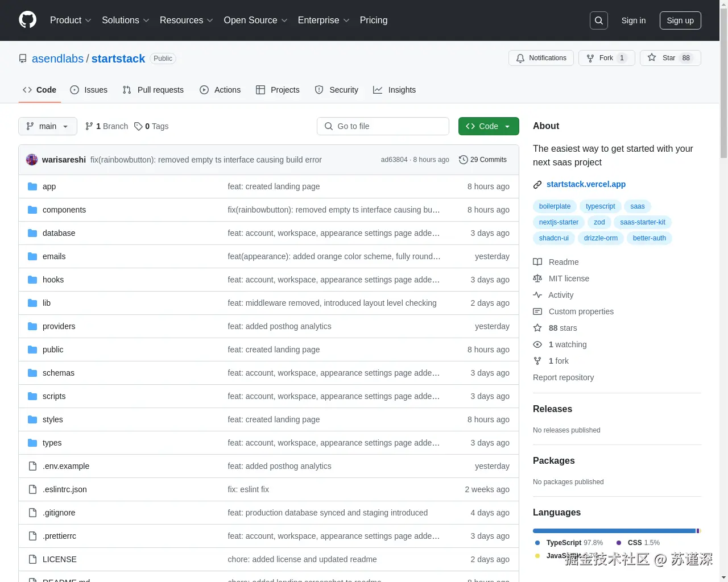Click the Fork icon on the Fork button

590,58
